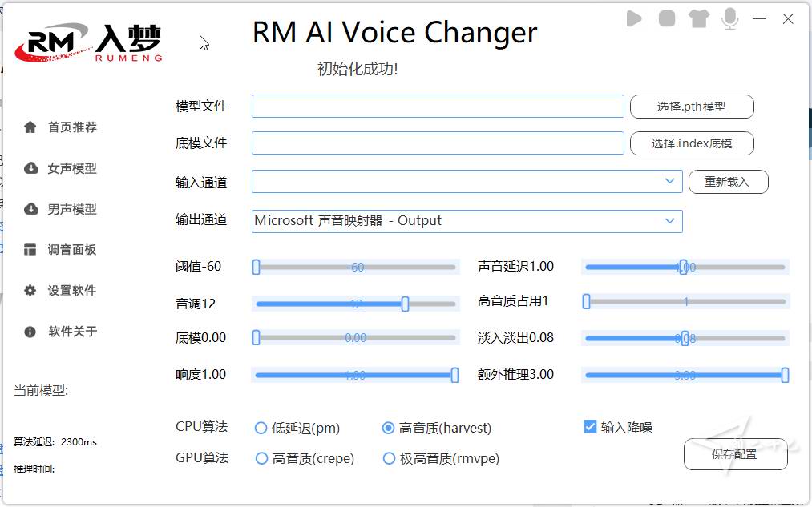Enable 输入降噪 input noise reduction

pyautogui.click(x=591, y=427)
